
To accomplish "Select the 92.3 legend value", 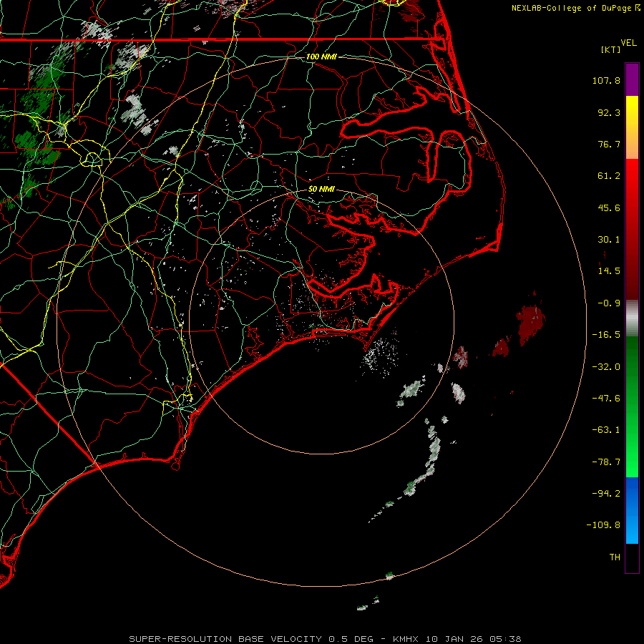I will [x=609, y=112].
